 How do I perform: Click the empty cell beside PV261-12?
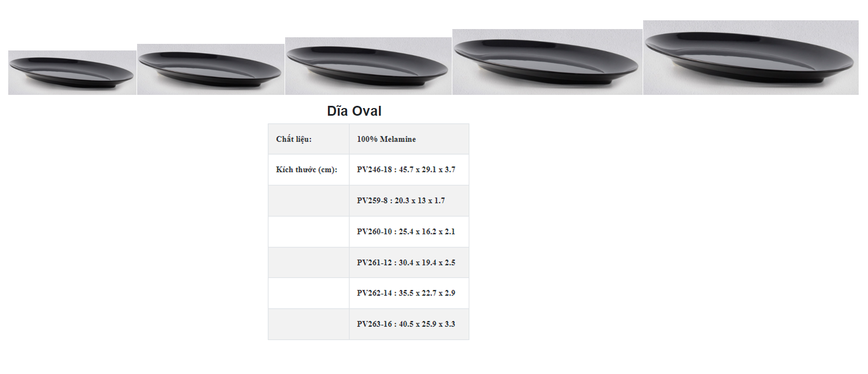coord(309,263)
